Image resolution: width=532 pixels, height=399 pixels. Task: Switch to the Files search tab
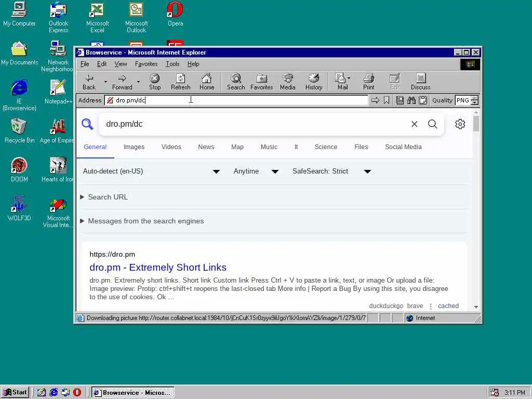pos(361,147)
